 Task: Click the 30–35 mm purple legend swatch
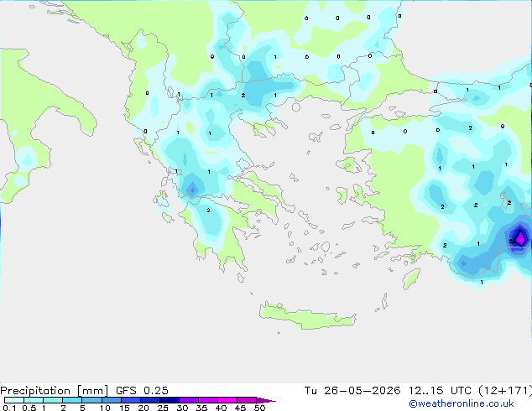click(x=188, y=400)
